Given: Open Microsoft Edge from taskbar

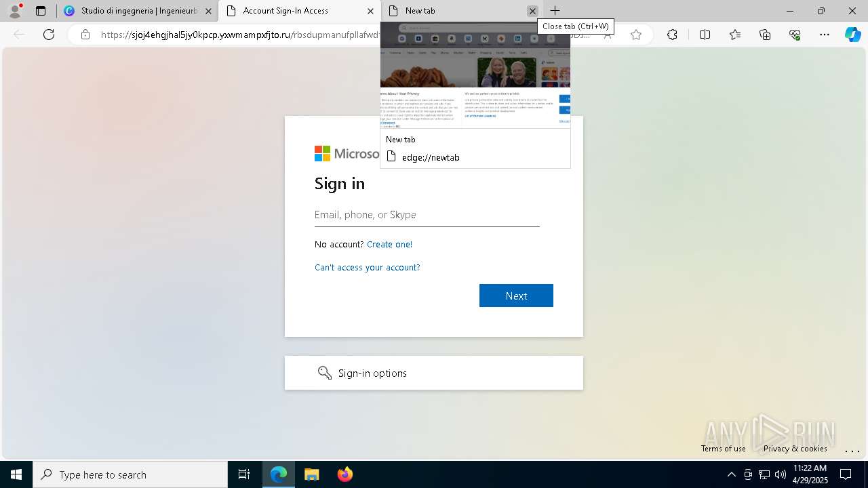Looking at the screenshot, I should (279, 474).
